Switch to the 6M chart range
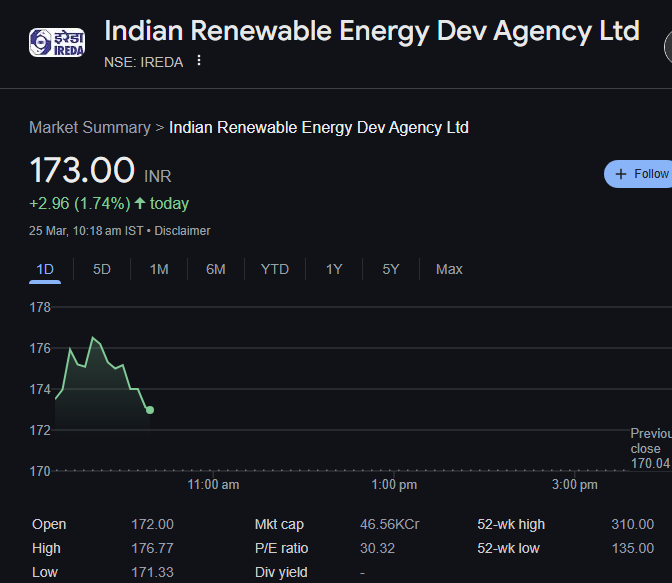 (x=216, y=269)
